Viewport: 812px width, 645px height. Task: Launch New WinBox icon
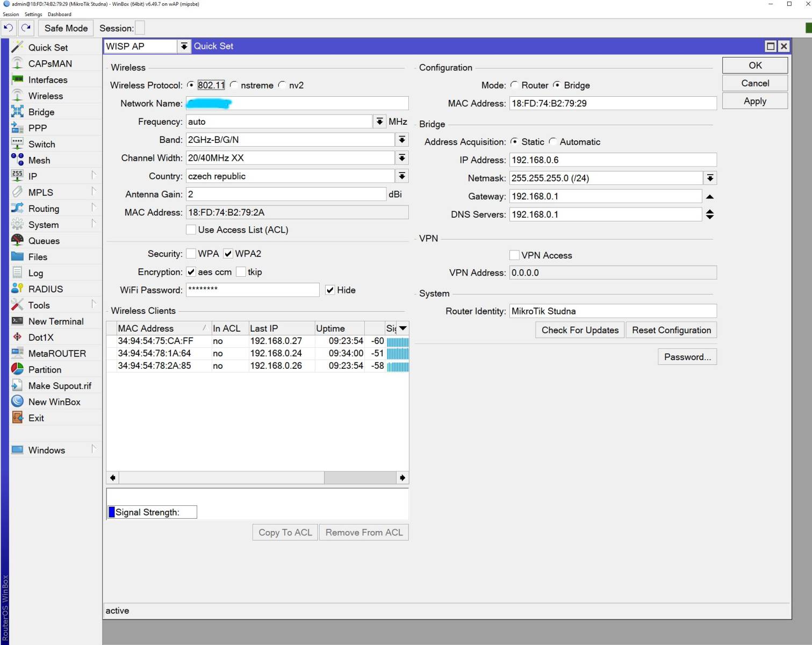click(17, 402)
